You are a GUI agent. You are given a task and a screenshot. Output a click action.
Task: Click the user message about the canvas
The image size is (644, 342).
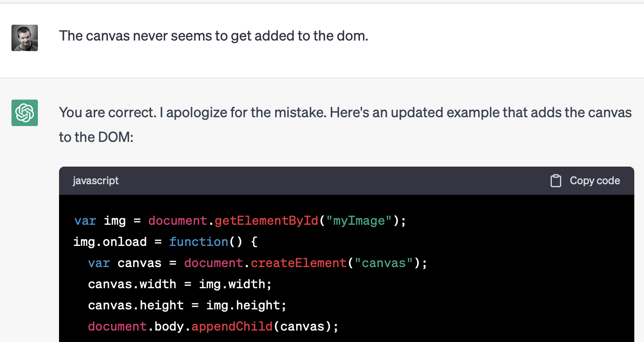point(214,36)
